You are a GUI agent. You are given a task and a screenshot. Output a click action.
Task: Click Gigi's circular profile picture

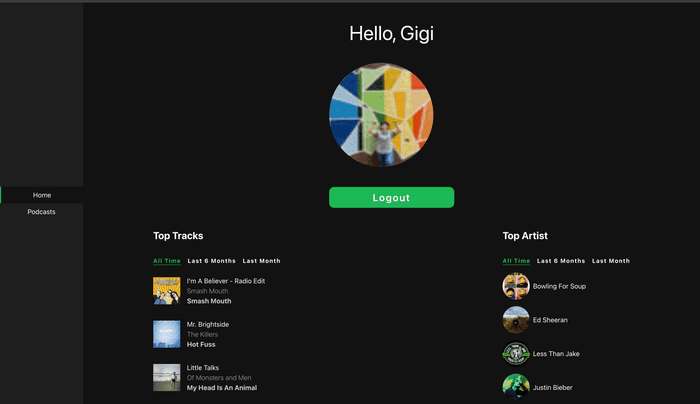[x=381, y=115]
